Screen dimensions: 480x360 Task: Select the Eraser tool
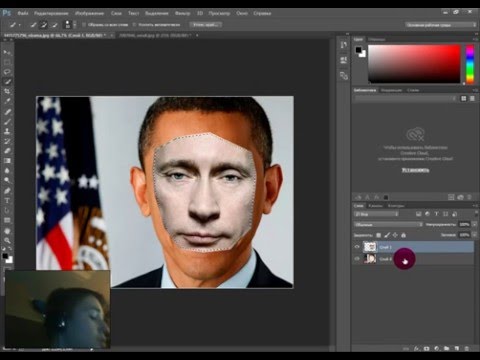pos(7,151)
